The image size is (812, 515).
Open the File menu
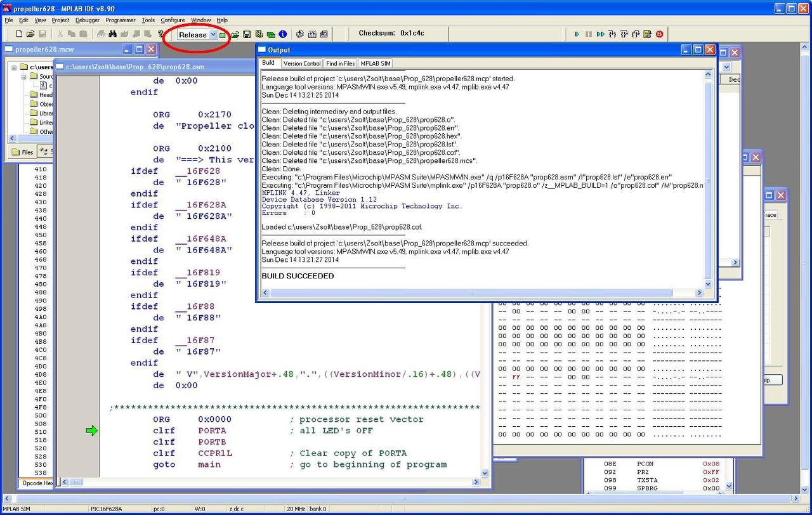pyautogui.click(x=9, y=20)
